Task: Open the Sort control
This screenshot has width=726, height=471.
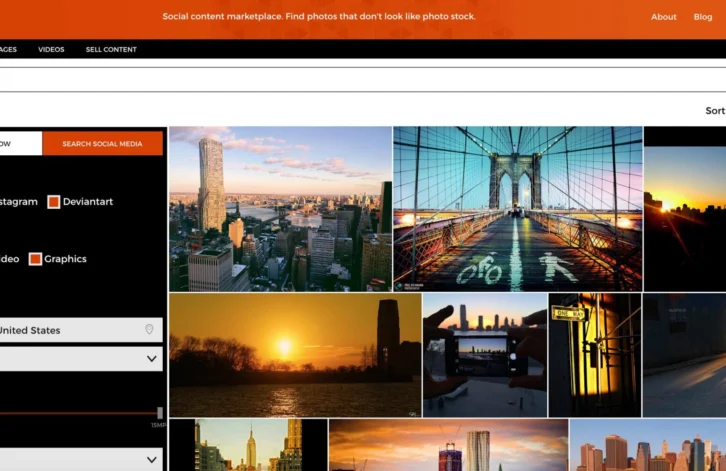Action: pos(714,111)
